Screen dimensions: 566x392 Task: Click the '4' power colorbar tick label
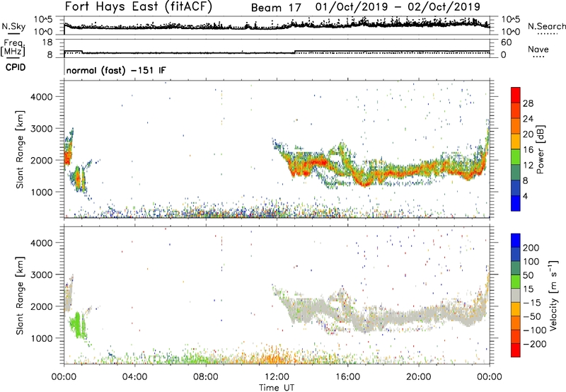click(x=525, y=196)
